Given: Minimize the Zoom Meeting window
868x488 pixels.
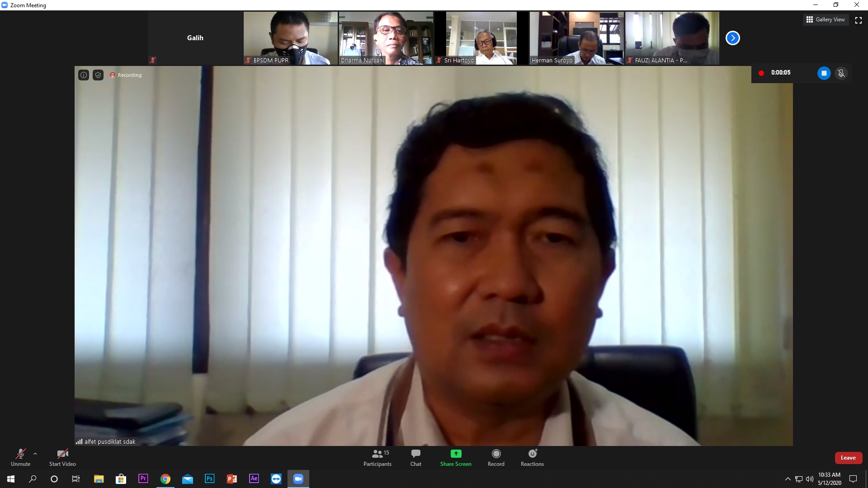Looking at the screenshot, I should coord(816,5).
